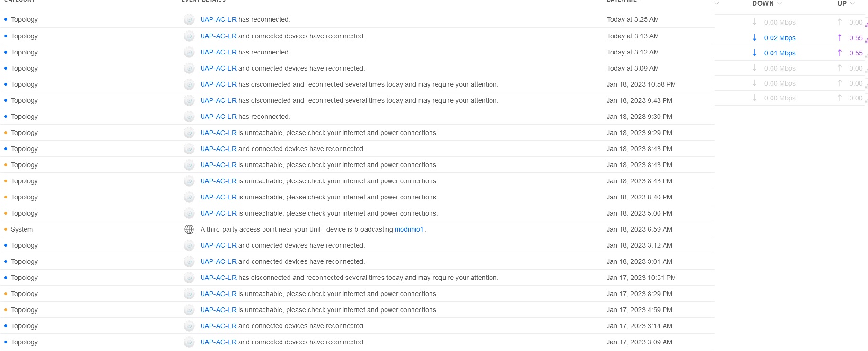Click the grey download arrow in the first traffic row
The width and height of the screenshot is (868, 351).
point(754,22)
